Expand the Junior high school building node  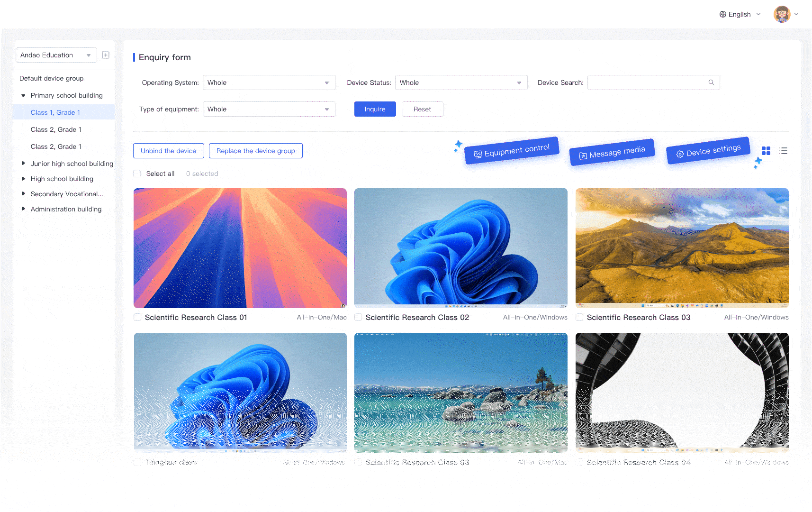23,164
